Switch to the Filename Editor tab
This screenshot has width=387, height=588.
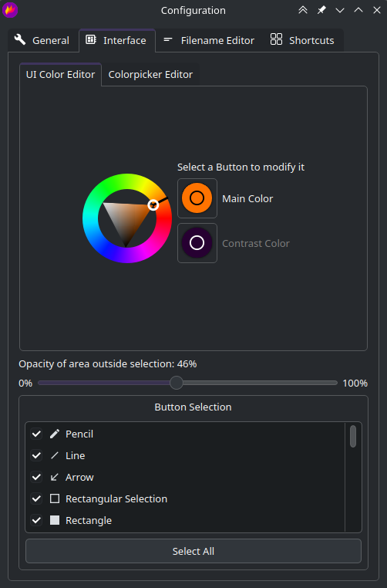[x=209, y=40]
